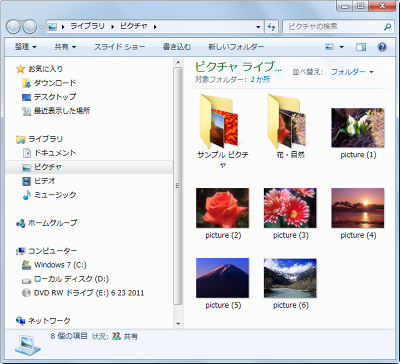Click the ネットワーク icon
The width and height of the screenshot is (400, 364).
pyautogui.click(x=21, y=321)
